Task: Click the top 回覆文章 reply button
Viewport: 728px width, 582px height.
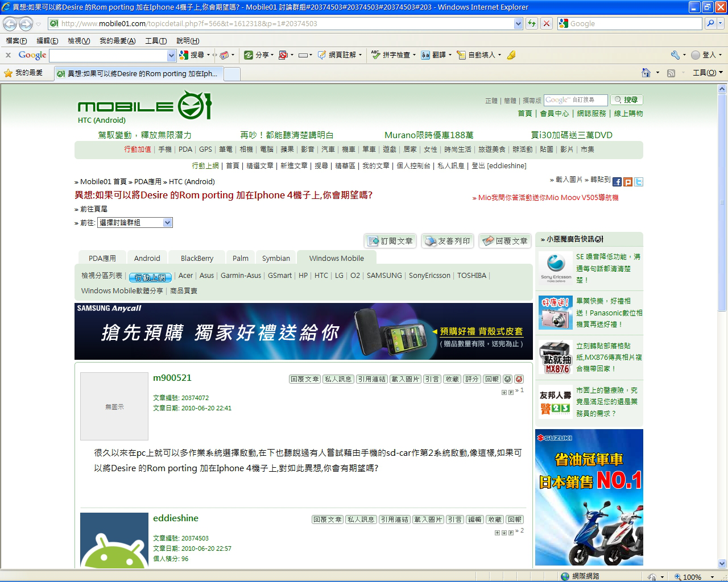Action: (x=505, y=241)
